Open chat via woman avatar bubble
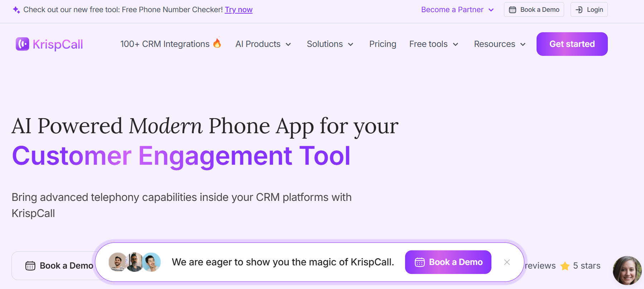644x289 pixels. coord(627,270)
